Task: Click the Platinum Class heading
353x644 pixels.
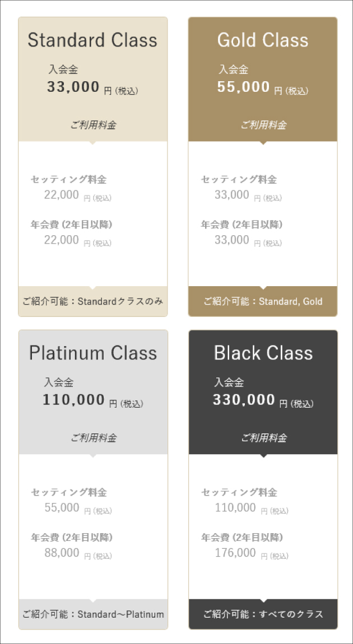Action: point(92,353)
